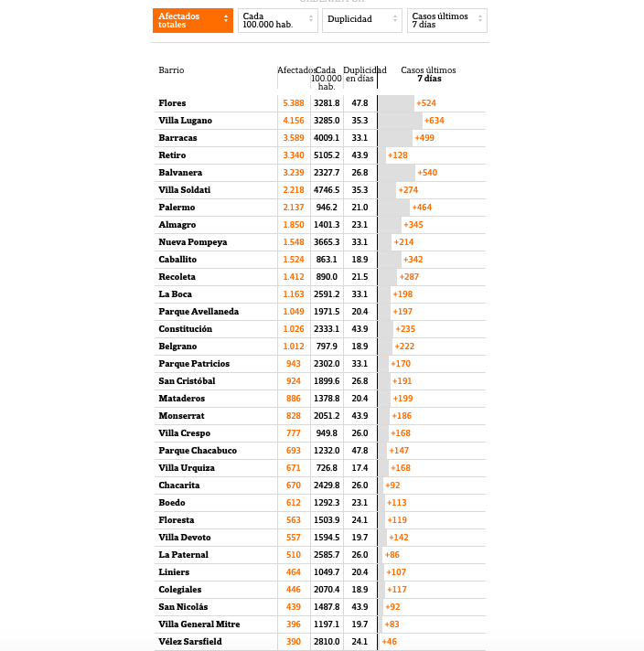644x651 pixels.
Task: Click Palermo's affected count 2.137
Action: [x=294, y=208]
